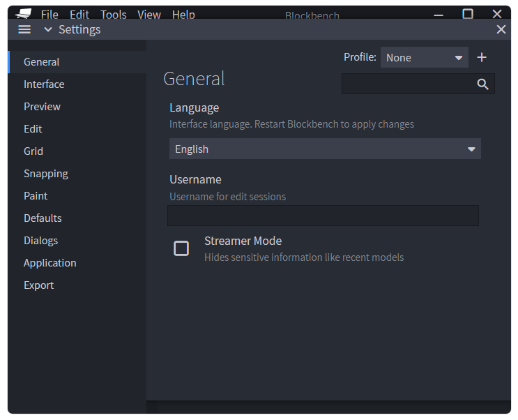The height and width of the screenshot is (420, 518).
Task: Collapse the Settings header chevron
Action: [48, 29]
